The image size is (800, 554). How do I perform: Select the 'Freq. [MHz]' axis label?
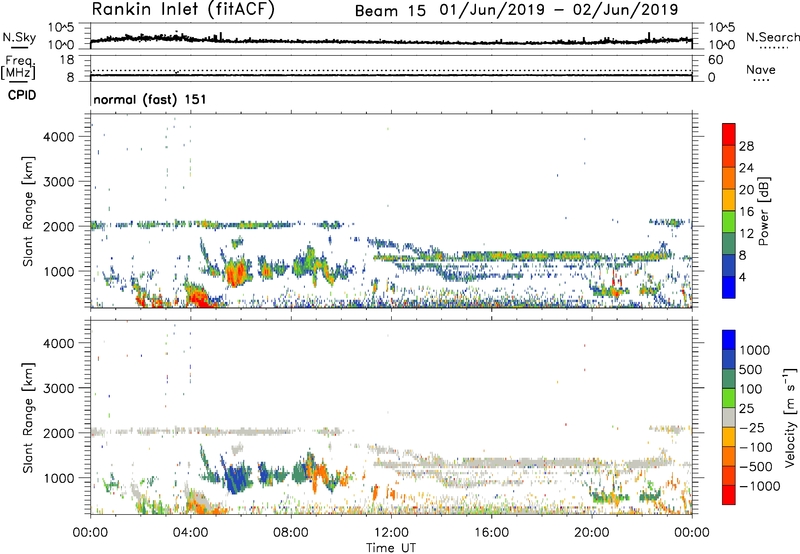click(18, 67)
